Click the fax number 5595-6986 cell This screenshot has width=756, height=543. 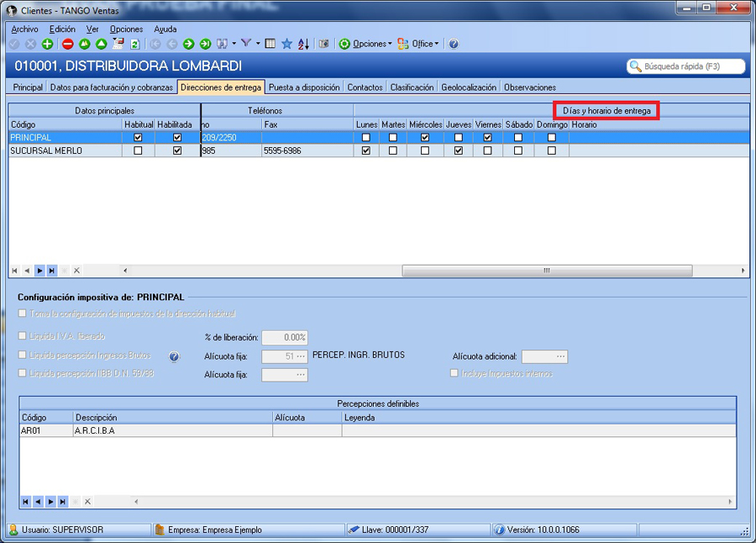tap(307, 150)
